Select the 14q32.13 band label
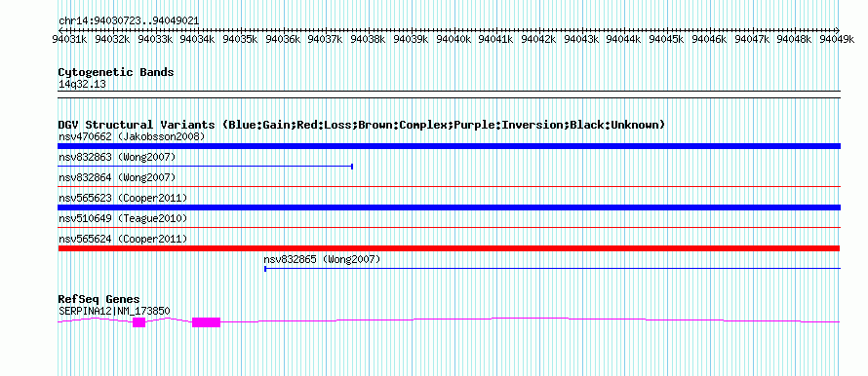The width and height of the screenshot is (868, 376). coord(82,85)
